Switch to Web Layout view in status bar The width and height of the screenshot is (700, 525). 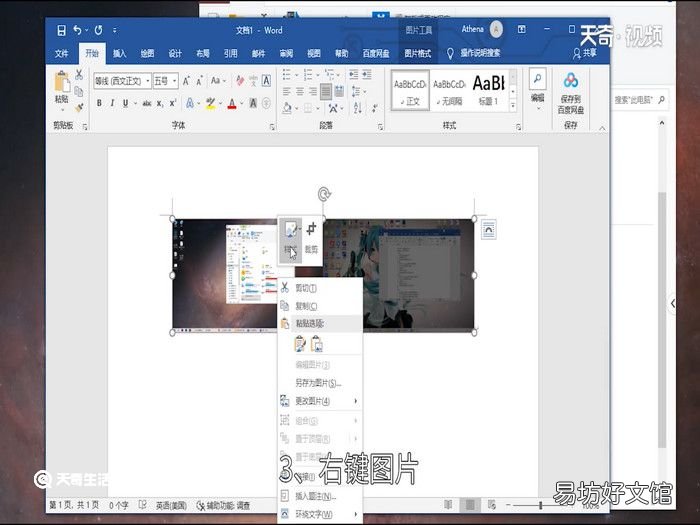click(492, 505)
